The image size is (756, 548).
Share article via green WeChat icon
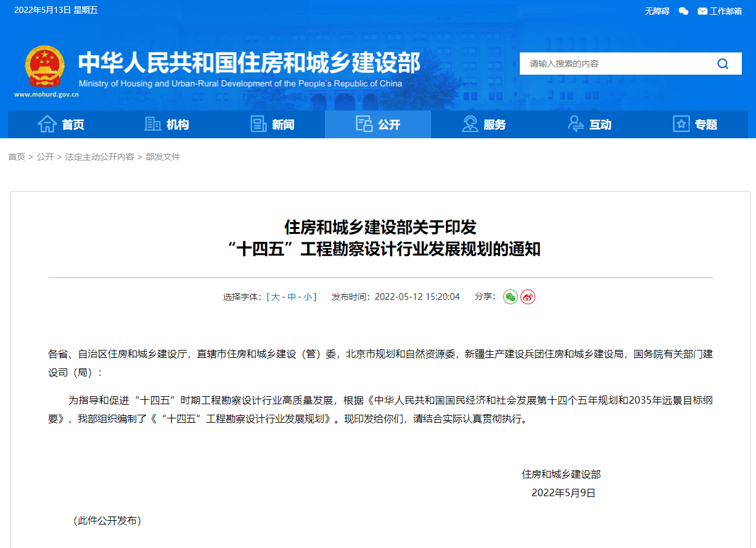[x=511, y=297]
